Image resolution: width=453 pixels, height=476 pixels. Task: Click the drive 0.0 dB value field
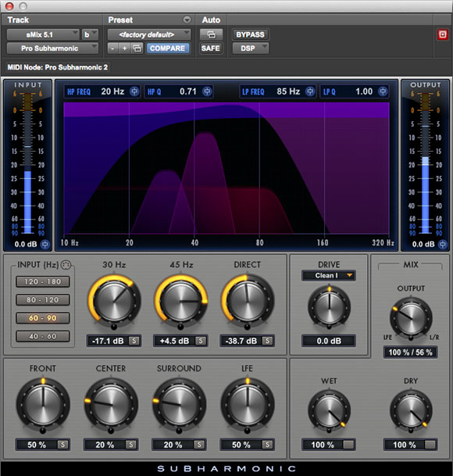click(329, 341)
